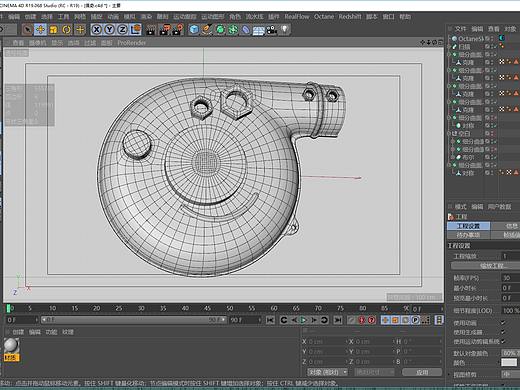The image size is (520, 390).
Task: Expand the 扫描 object tree node
Action: (x=449, y=47)
